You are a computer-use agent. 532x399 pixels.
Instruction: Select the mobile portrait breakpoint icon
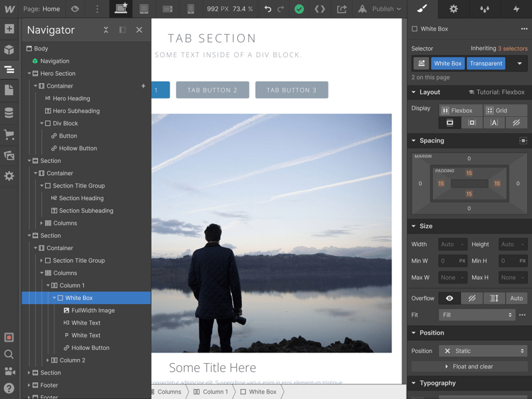(190, 9)
